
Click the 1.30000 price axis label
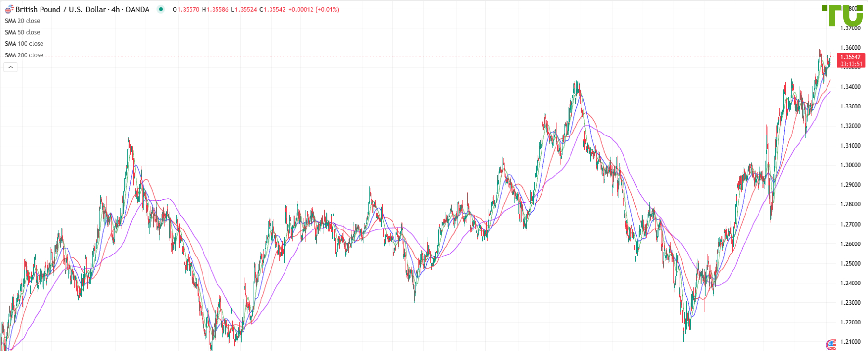point(851,165)
